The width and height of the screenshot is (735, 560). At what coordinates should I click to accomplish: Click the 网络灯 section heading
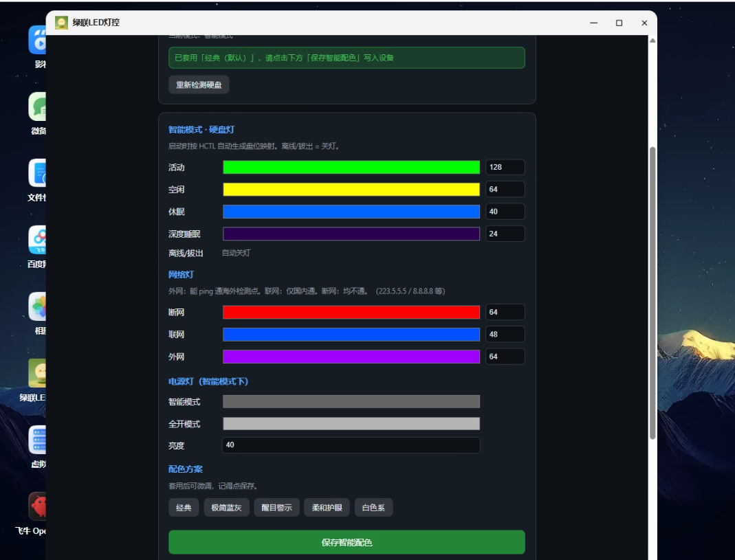point(181,275)
